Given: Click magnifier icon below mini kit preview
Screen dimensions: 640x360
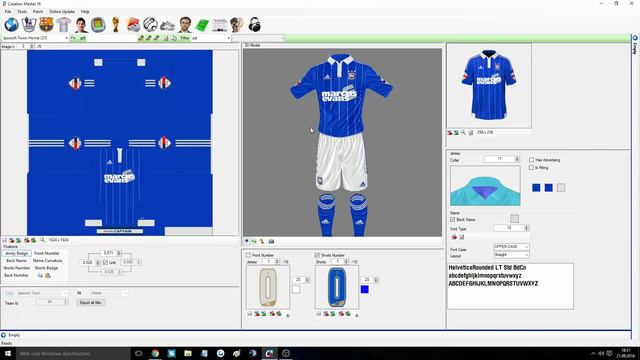Looking at the screenshot, I should point(463,132).
